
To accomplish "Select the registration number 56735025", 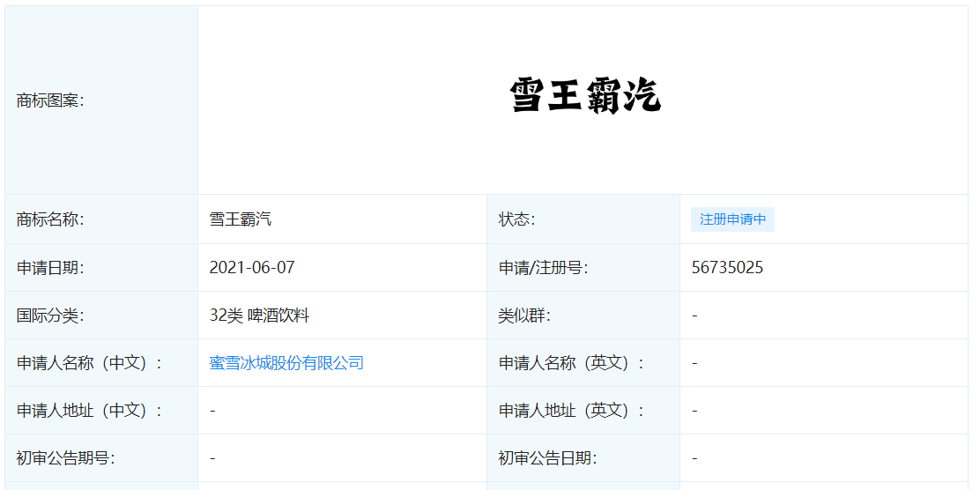I will click(727, 268).
